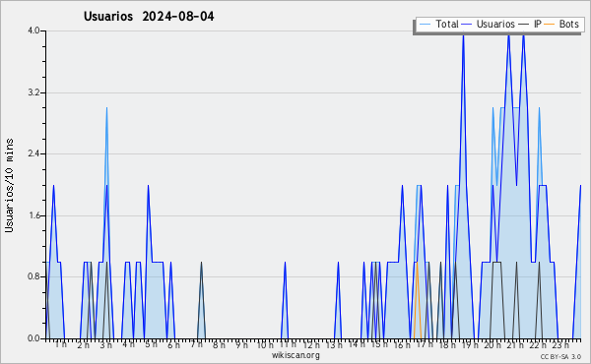Image resolution: width=591 pixels, height=364 pixels.
Task: Click the 'Bots' legend label
Action: [568, 24]
